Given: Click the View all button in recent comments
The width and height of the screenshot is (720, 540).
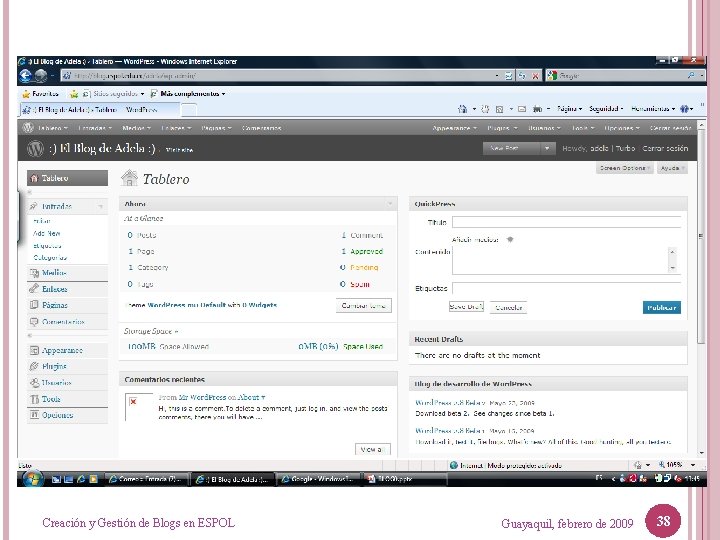Looking at the screenshot, I should click(x=372, y=449).
